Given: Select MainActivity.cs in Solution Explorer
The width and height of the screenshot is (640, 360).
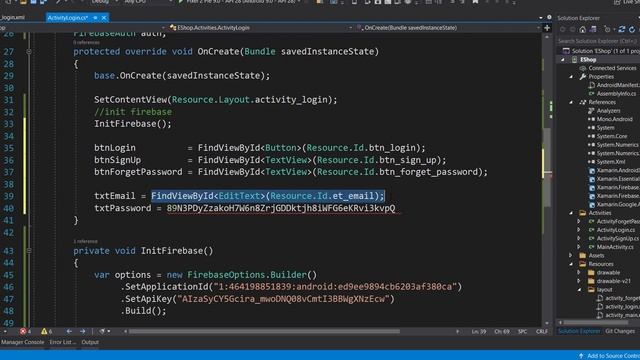Looking at the screenshot, I should (x=615, y=247).
